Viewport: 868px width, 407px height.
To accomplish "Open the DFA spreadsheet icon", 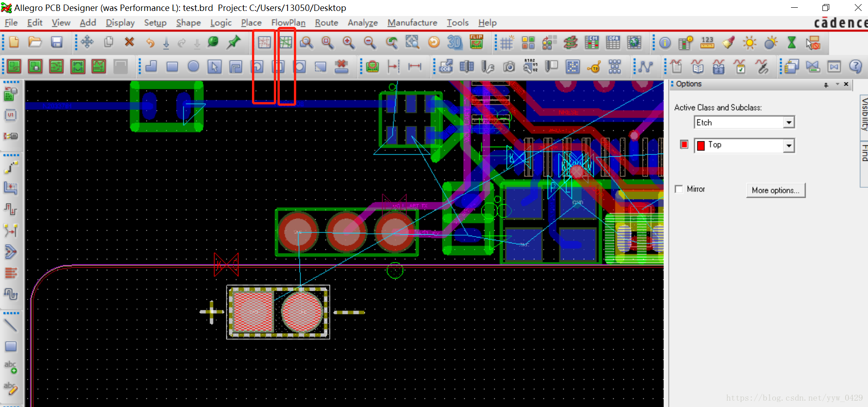I will (613, 43).
